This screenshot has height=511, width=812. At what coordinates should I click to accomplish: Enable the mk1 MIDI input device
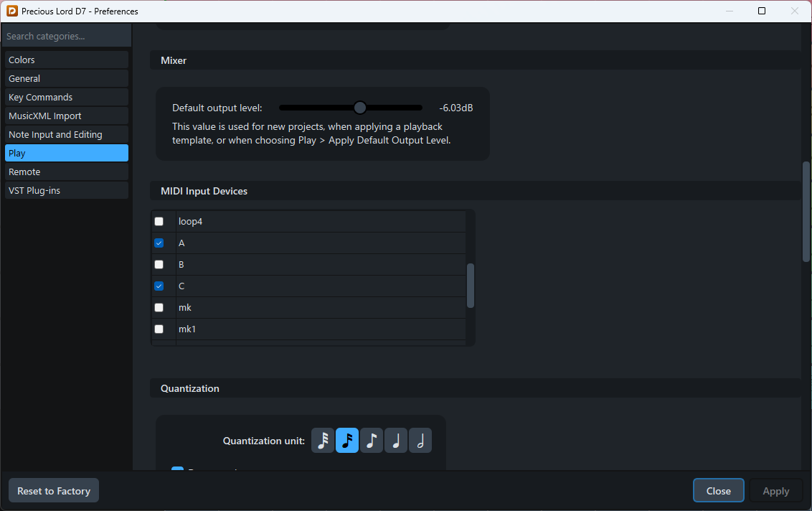click(159, 329)
